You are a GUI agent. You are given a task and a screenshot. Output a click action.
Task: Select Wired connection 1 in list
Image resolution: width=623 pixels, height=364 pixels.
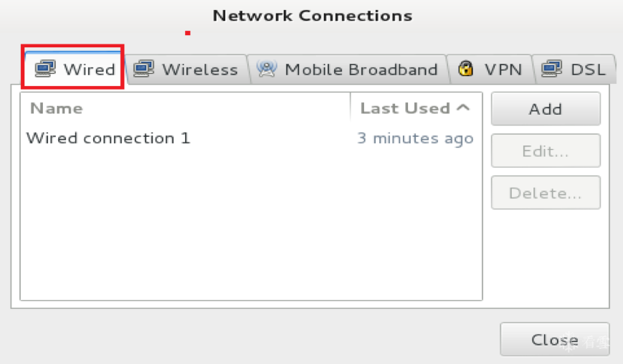[x=108, y=138]
